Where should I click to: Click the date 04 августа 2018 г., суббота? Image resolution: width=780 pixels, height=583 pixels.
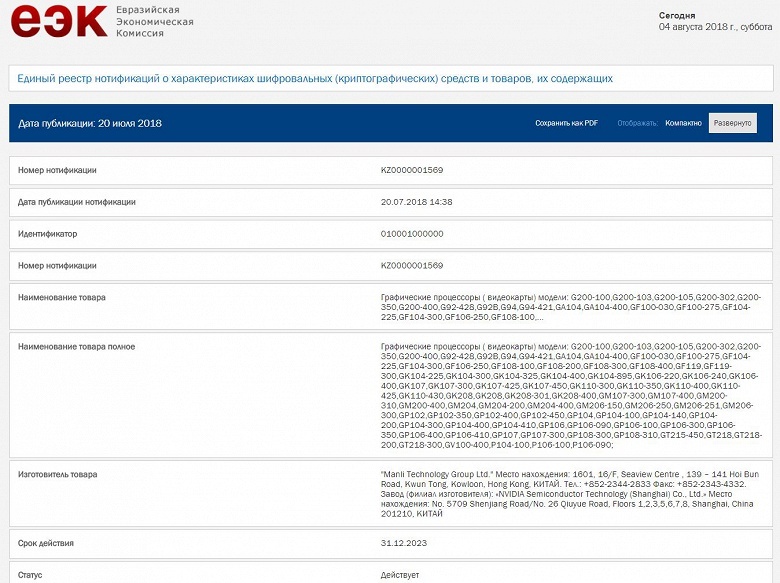click(715, 27)
